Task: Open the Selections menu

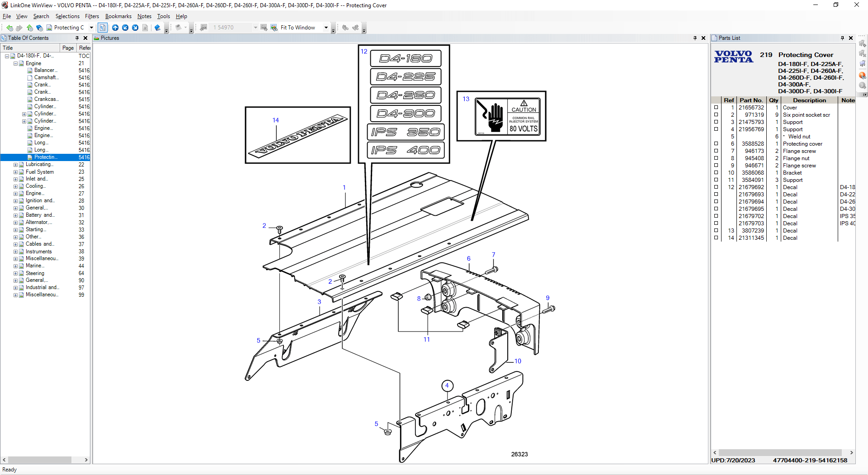Action: coord(67,16)
